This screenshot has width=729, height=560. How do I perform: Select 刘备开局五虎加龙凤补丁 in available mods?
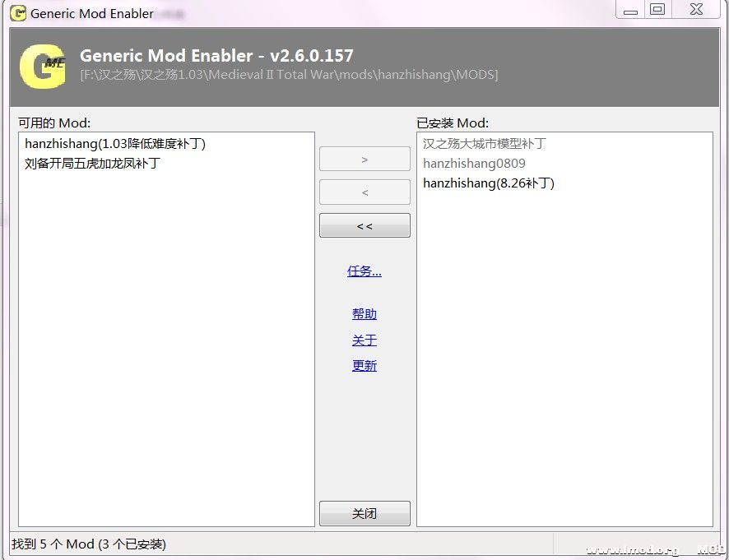tap(92, 163)
